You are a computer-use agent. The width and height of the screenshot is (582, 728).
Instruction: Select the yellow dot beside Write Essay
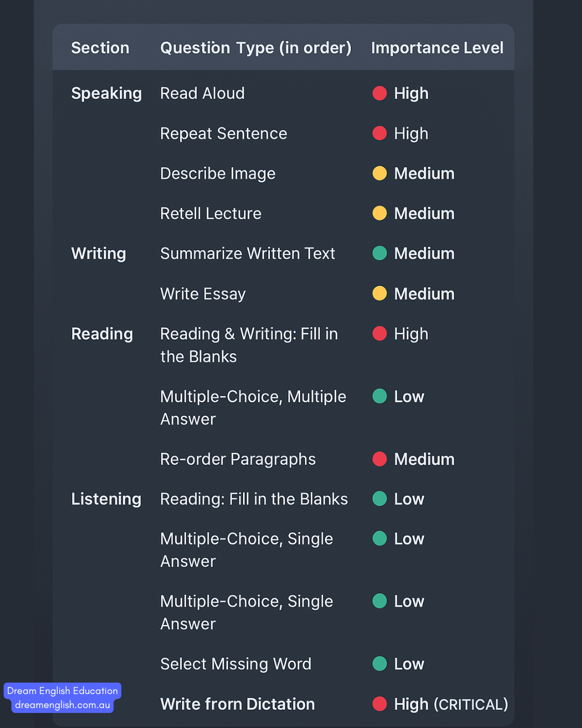pos(379,293)
